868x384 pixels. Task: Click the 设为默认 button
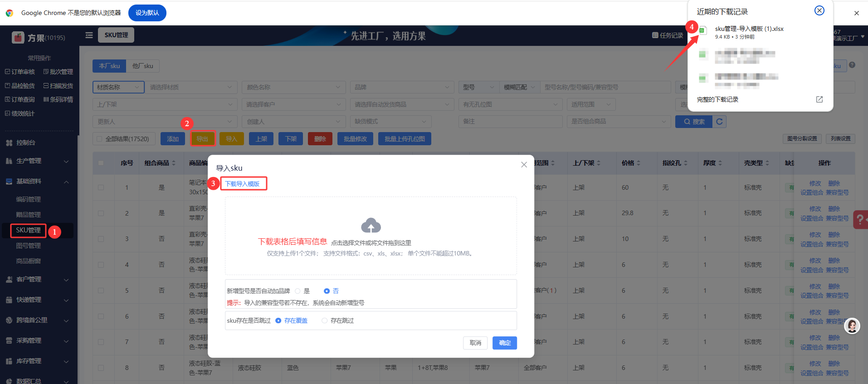pyautogui.click(x=147, y=13)
